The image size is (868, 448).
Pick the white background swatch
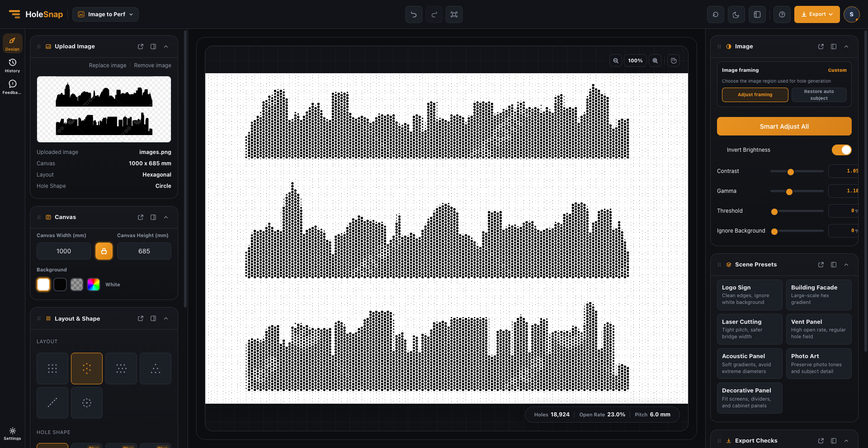43,285
